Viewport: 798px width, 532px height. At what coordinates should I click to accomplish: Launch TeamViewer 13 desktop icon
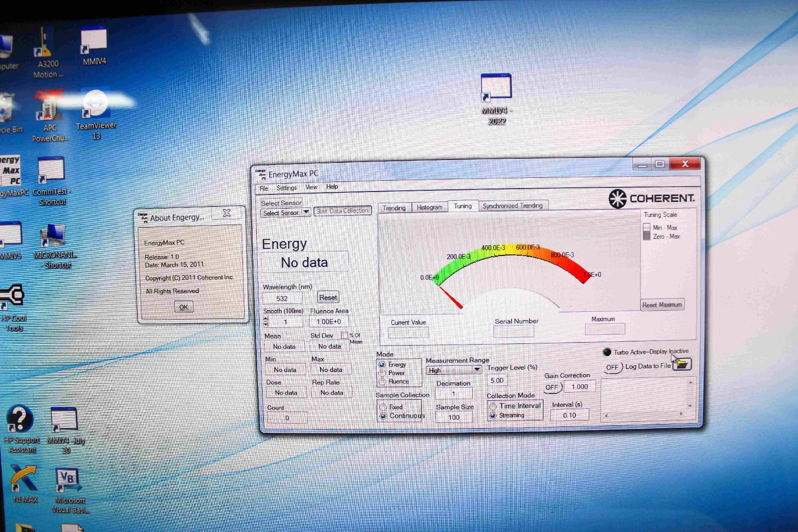[x=96, y=114]
